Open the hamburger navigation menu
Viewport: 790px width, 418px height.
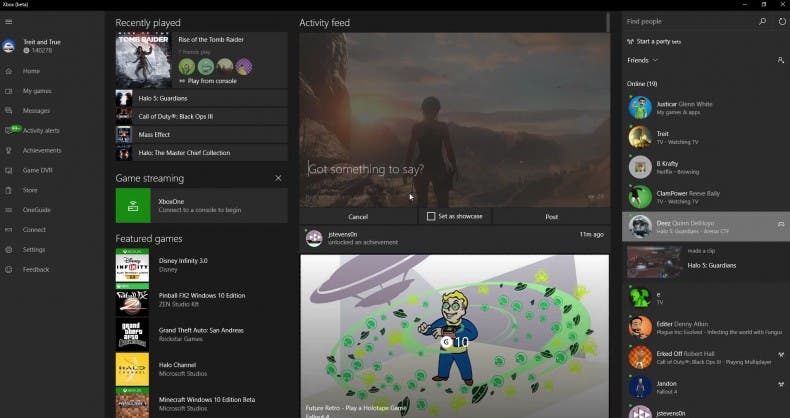[9, 22]
